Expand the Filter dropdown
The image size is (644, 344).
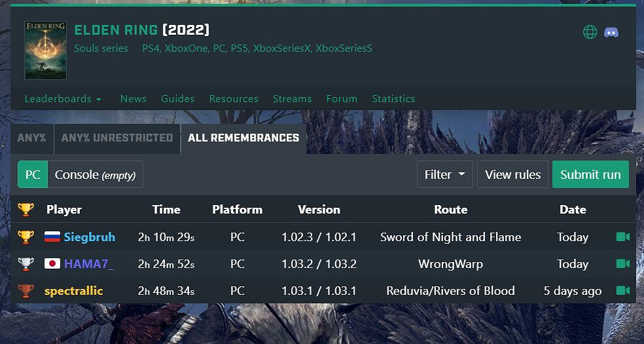[x=444, y=174]
